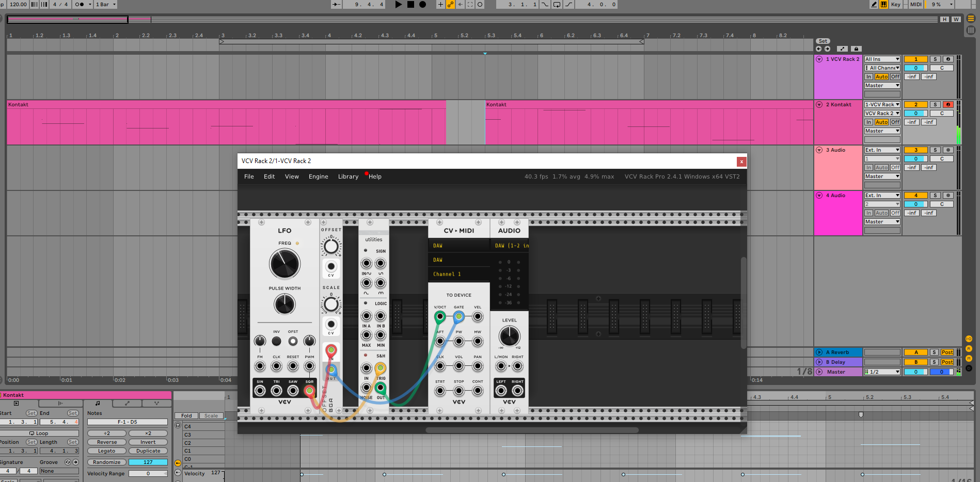The height and width of the screenshot is (482, 980).
Task: Disarm recording on 2 Kontakt track
Action: coord(948,105)
